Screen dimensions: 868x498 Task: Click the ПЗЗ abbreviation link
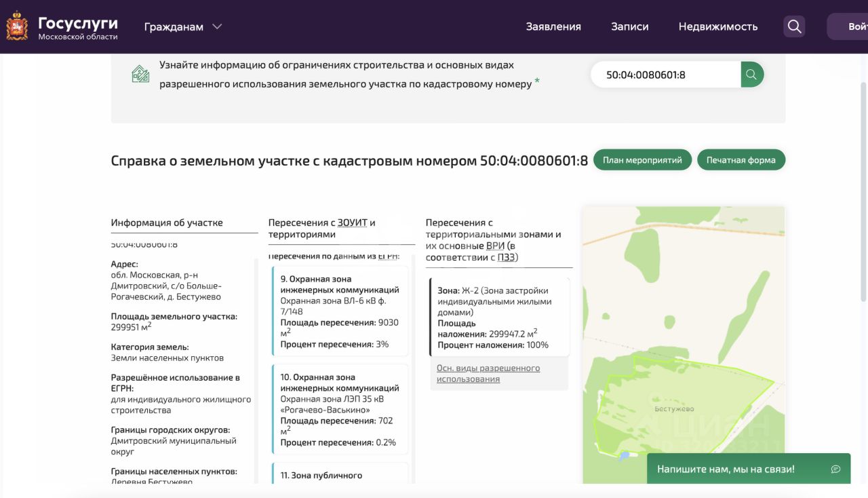[506, 257]
